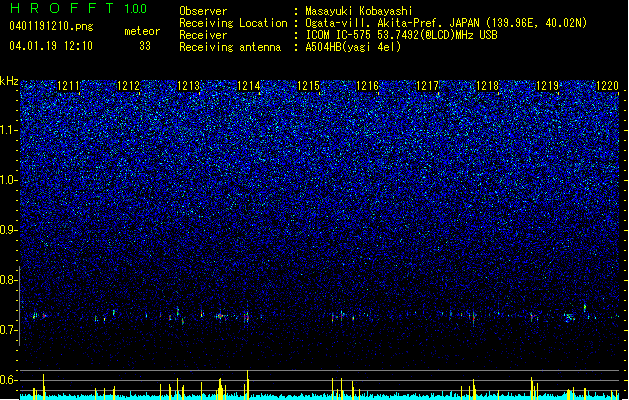Click the Receiver label
The height and width of the screenshot is (400, 629).
click(203, 35)
